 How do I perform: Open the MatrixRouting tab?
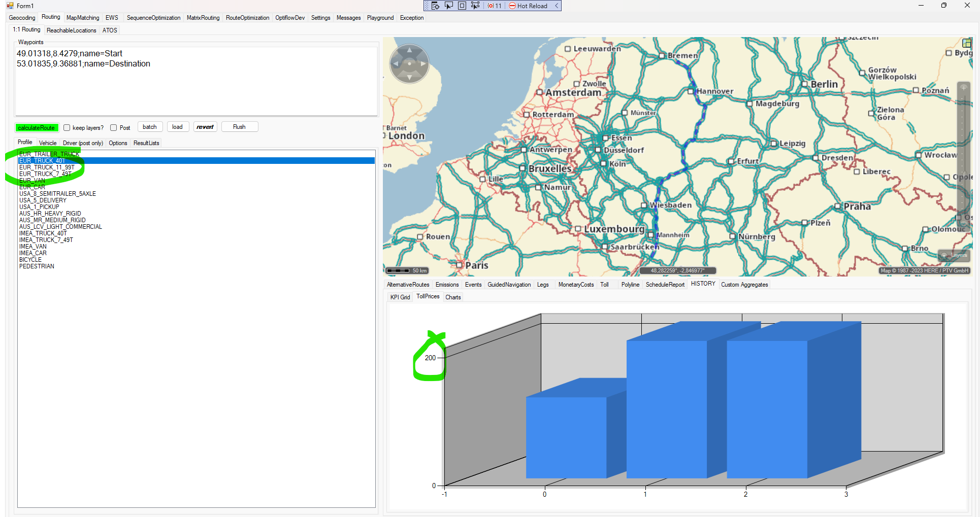coord(203,18)
